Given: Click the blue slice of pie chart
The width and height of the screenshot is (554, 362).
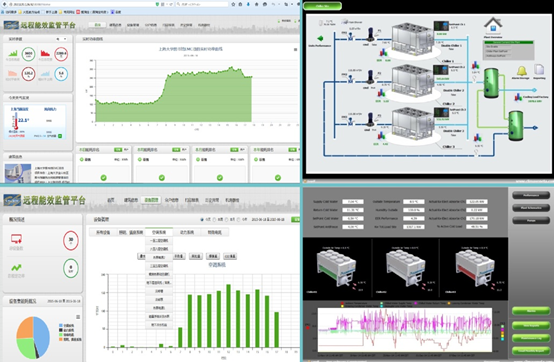Looking at the screenshot, I should [41, 335].
